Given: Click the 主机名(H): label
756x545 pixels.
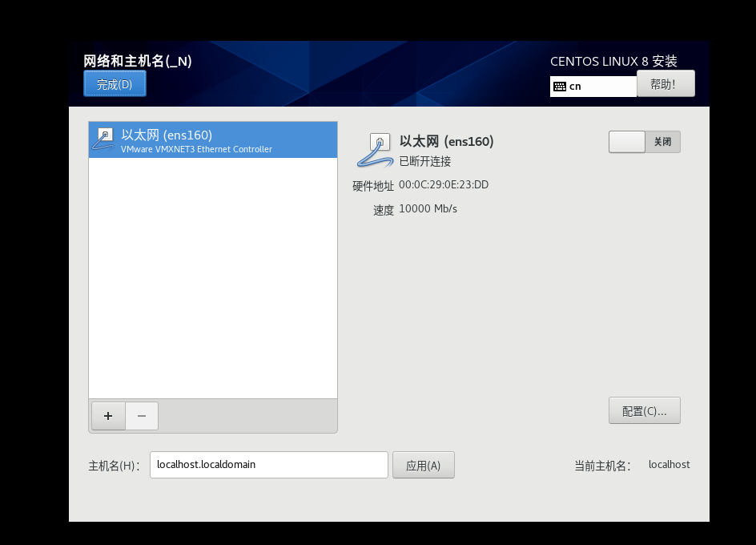Looking at the screenshot, I should tap(115, 466).
